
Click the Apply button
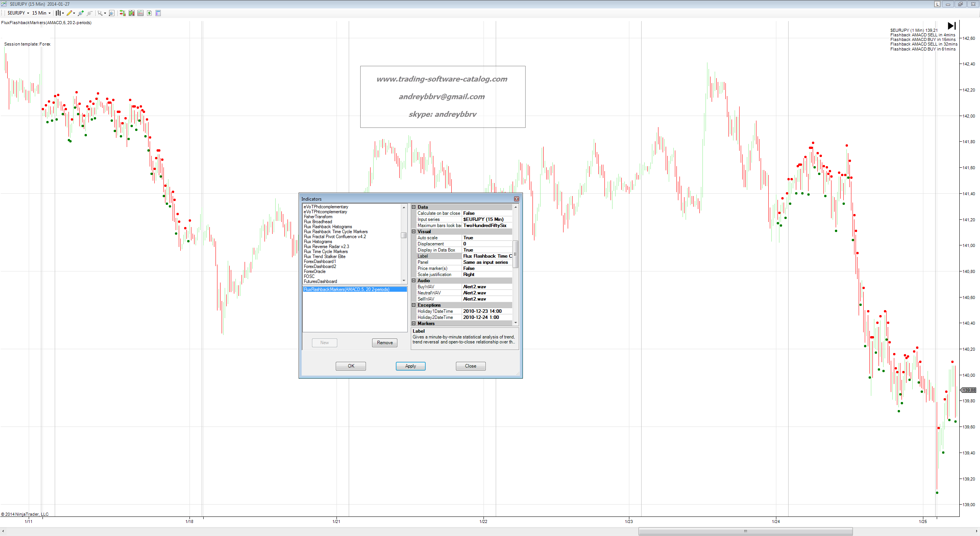(410, 366)
